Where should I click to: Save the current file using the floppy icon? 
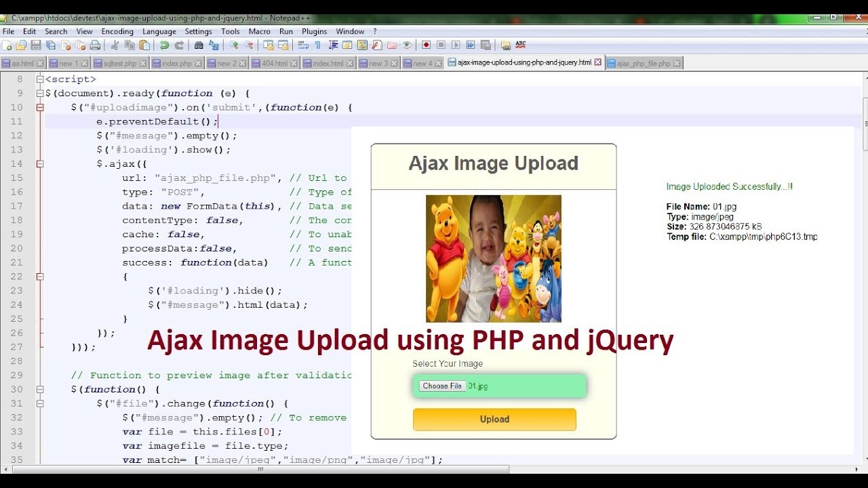coord(36,45)
